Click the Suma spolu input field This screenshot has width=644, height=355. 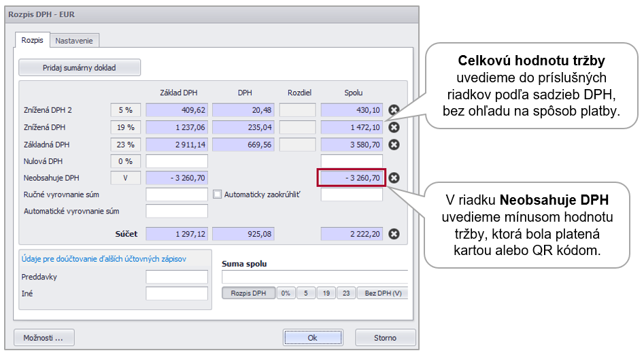(315, 277)
